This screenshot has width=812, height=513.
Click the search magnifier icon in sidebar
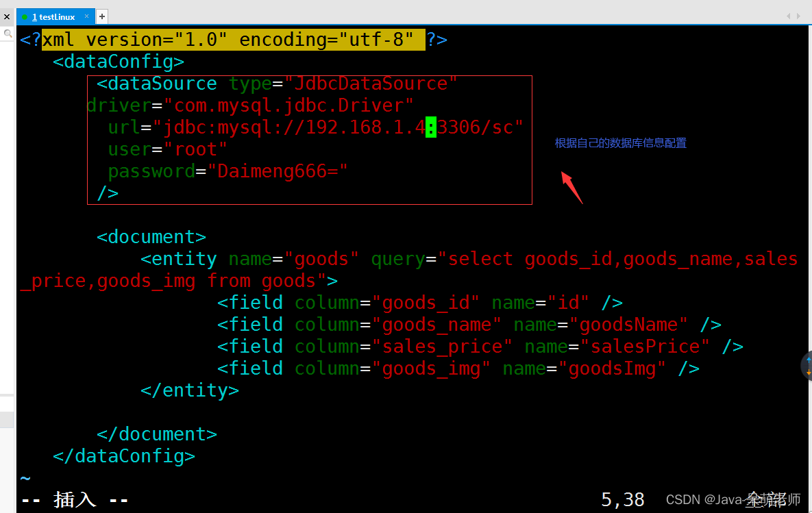click(8, 34)
